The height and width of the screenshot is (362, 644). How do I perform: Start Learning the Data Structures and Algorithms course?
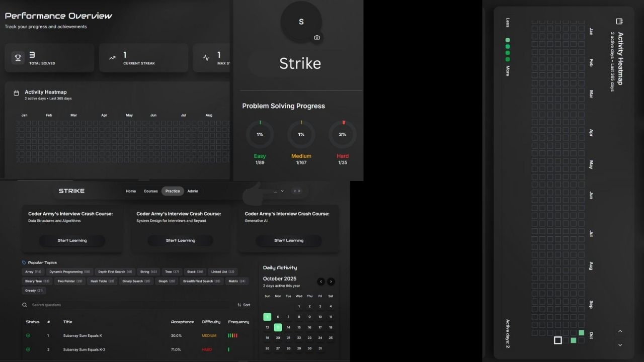point(72,240)
